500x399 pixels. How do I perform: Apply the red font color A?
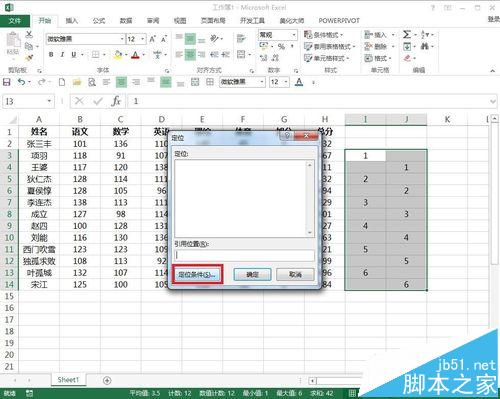click(x=135, y=55)
